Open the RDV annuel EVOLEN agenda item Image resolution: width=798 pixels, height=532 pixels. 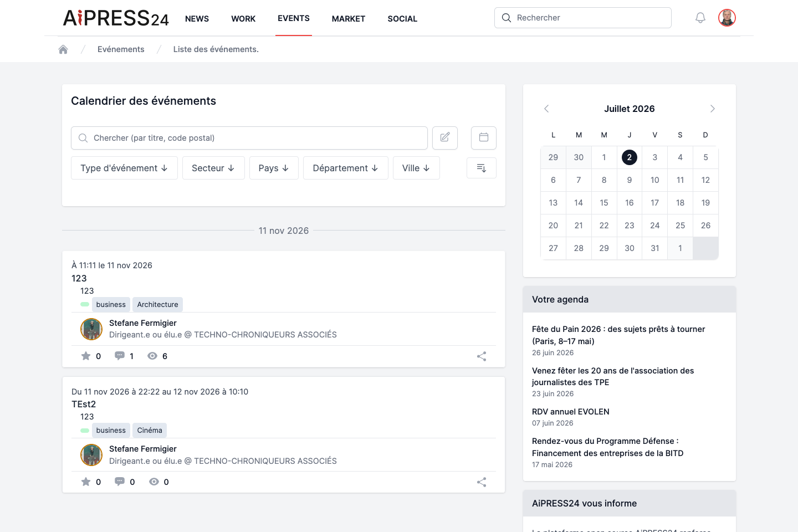click(571, 412)
